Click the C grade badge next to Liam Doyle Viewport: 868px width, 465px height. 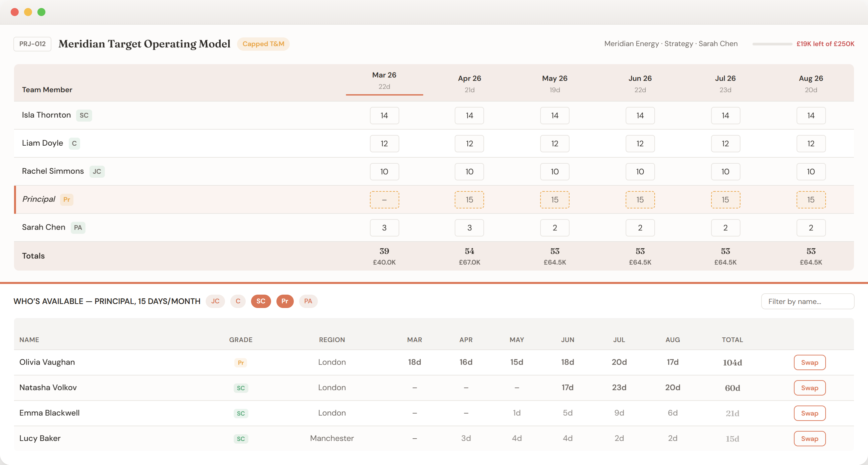click(x=74, y=143)
